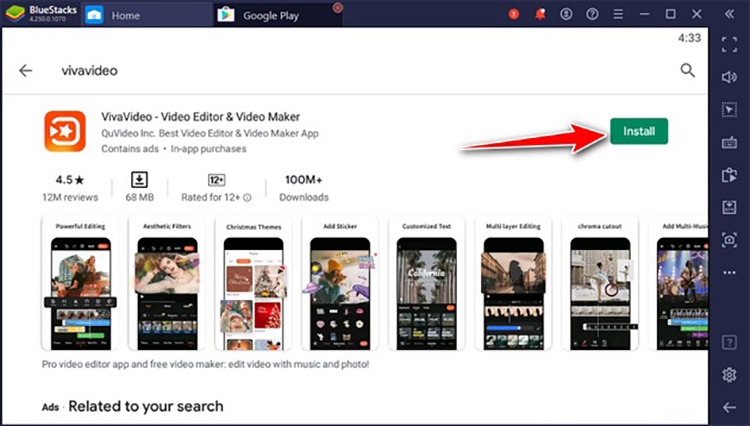Click the Contains ads text
Image resolution: width=750 pixels, height=426 pixels.
[130, 149]
